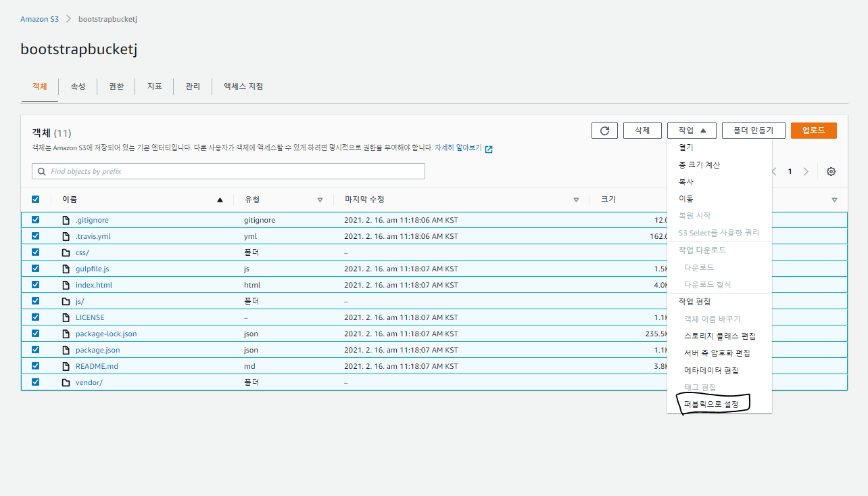Open the gulpfile.js object link
This screenshot has height=496, width=868.
click(93, 269)
